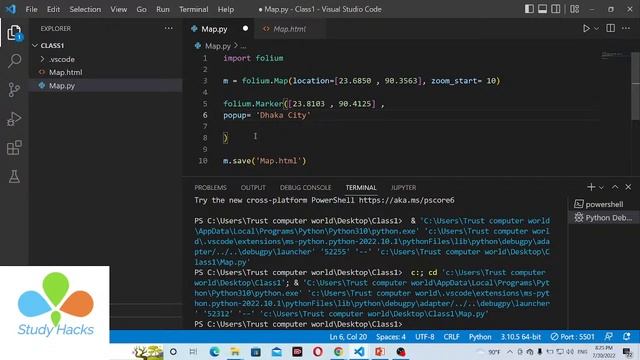Open the Explorer view in activity bar
Screen dimensions: 640x360
pos(14,33)
